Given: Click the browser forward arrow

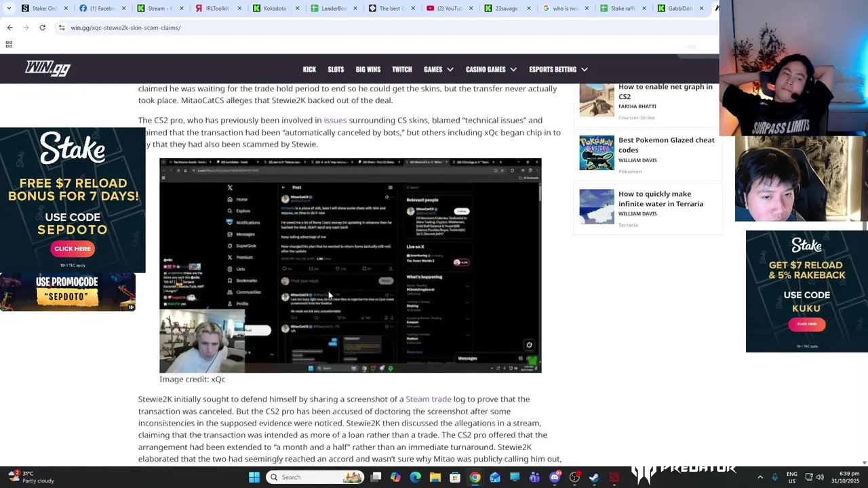Looking at the screenshot, I should (x=26, y=28).
